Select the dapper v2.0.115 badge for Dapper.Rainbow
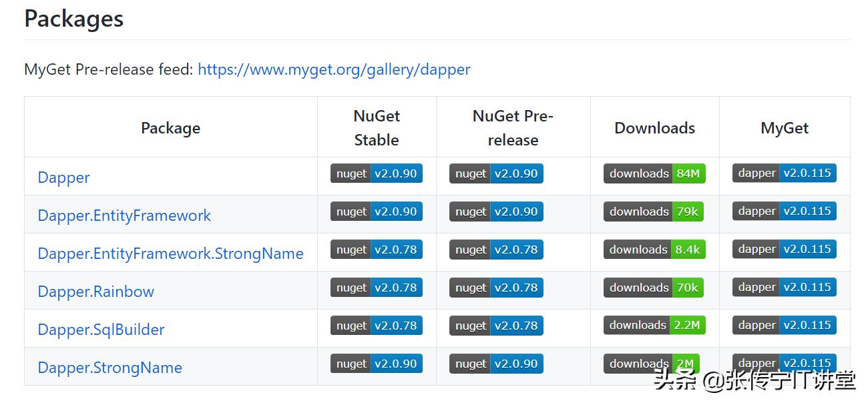The width and height of the screenshot is (868, 403). coord(784,287)
